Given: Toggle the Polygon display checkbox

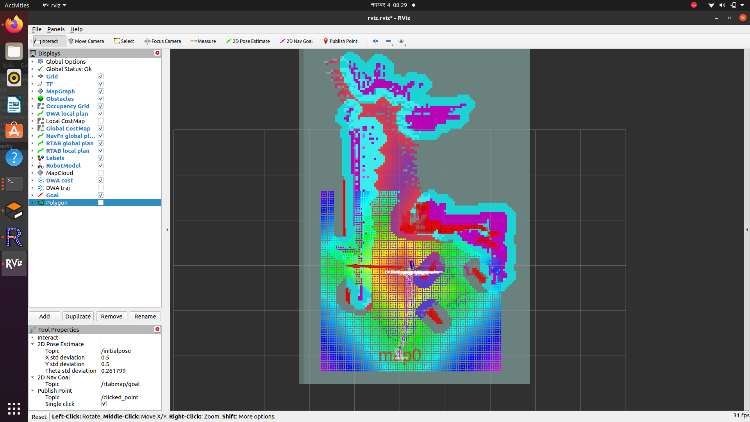Looking at the screenshot, I should (101, 202).
